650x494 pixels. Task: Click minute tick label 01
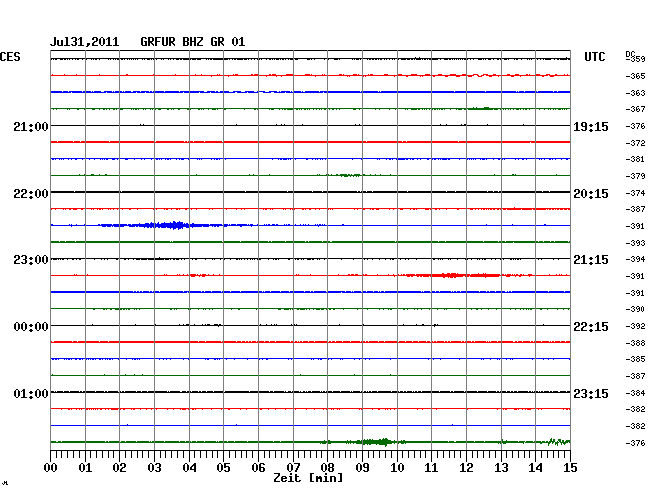(85, 468)
